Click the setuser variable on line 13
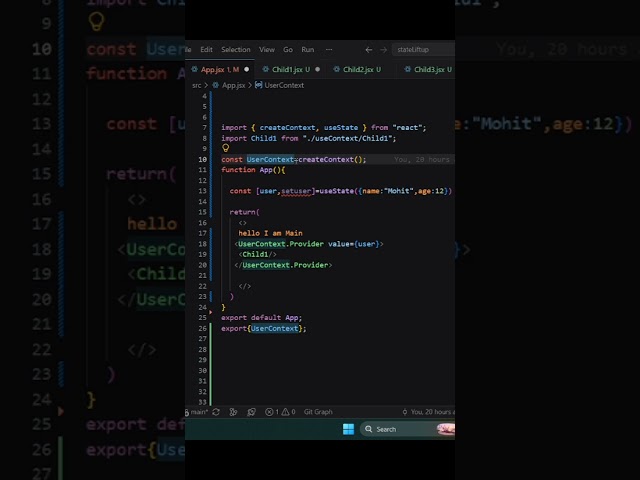 (296, 191)
